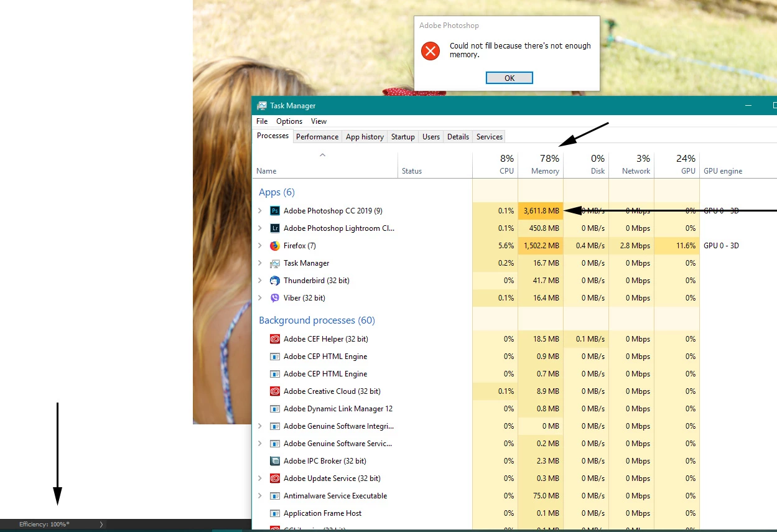Click OK in the Photoshop memory error dialog

tap(509, 78)
